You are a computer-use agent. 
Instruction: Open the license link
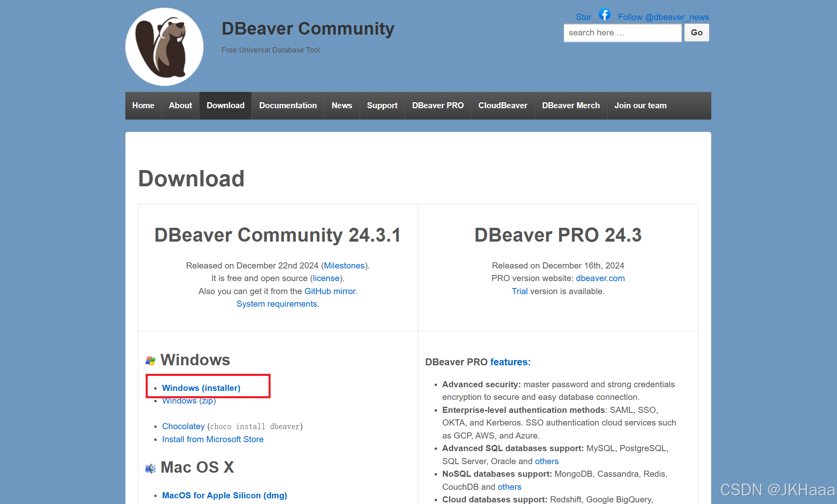point(326,278)
